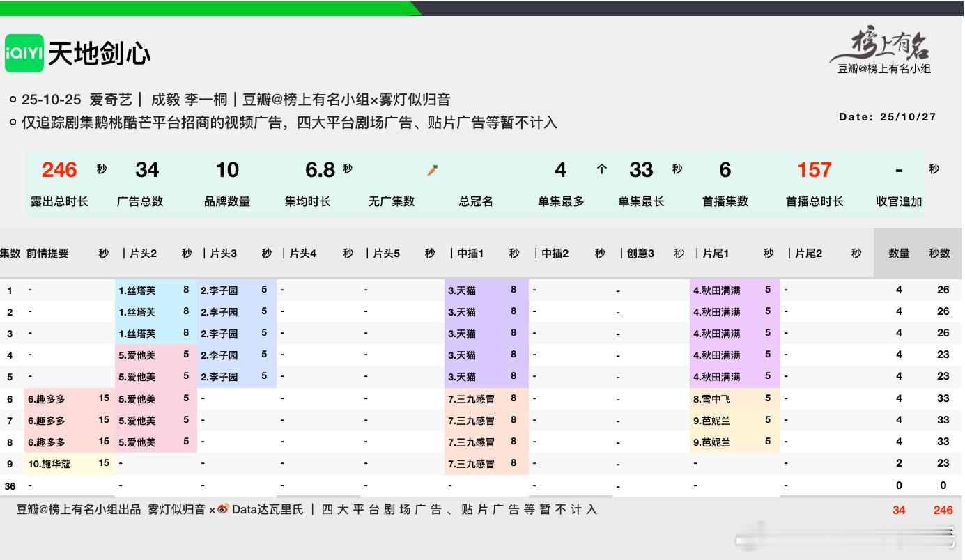Image resolution: width=965 pixels, height=560 pixels.
Task: Click the 6.8 集均时长 value
Action: (321, 170)
